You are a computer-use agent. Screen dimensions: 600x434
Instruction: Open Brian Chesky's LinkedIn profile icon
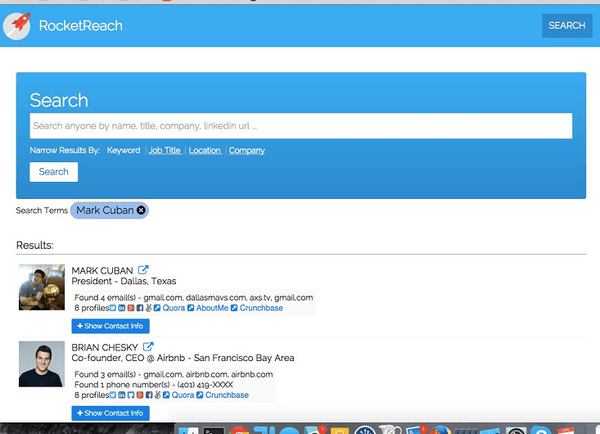pos(122,395)
